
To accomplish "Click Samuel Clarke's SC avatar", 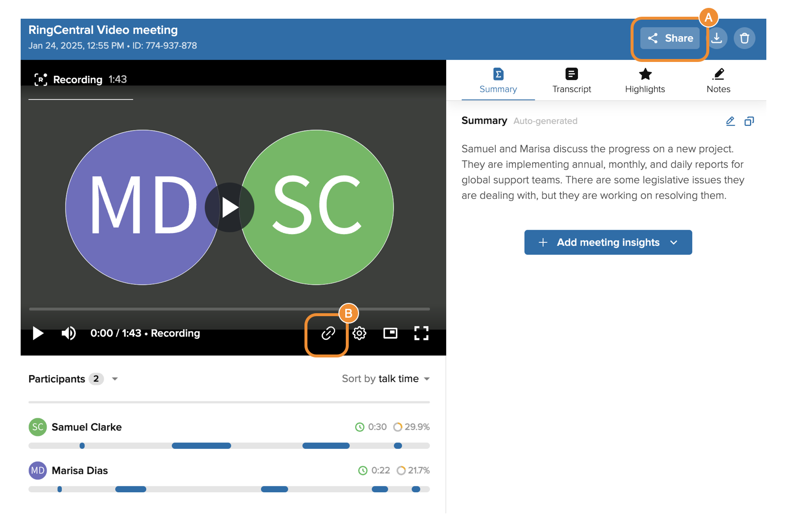I will coord(37,427).
